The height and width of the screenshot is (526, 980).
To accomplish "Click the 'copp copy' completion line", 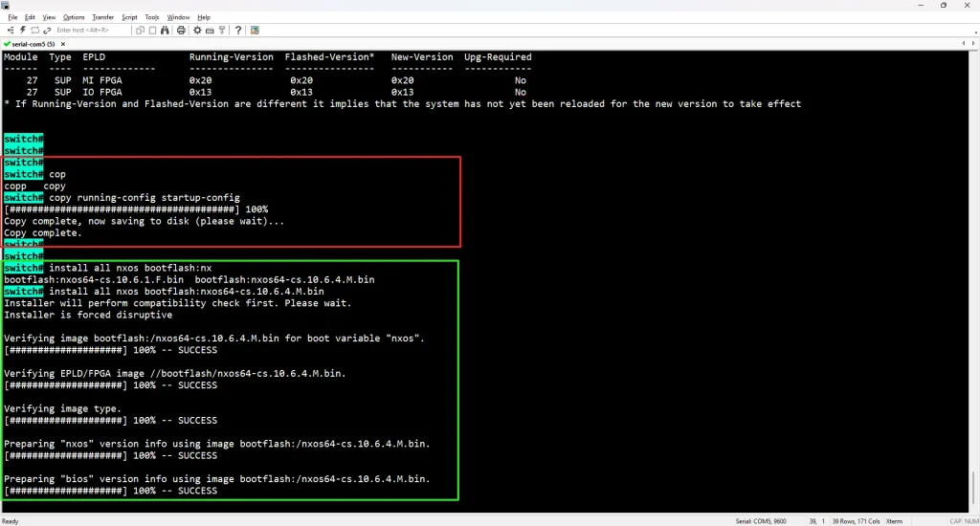I will pyautogui.click(x=34, y=186).
